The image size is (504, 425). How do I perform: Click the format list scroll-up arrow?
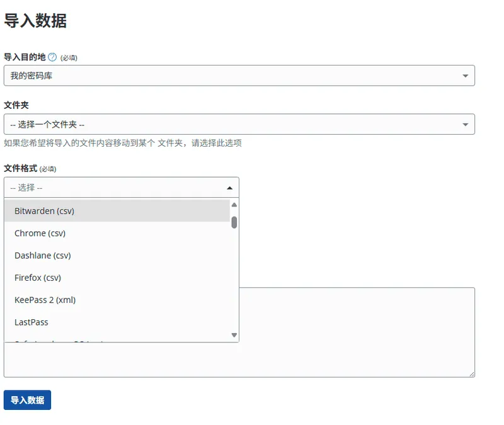tap(234, 205)
